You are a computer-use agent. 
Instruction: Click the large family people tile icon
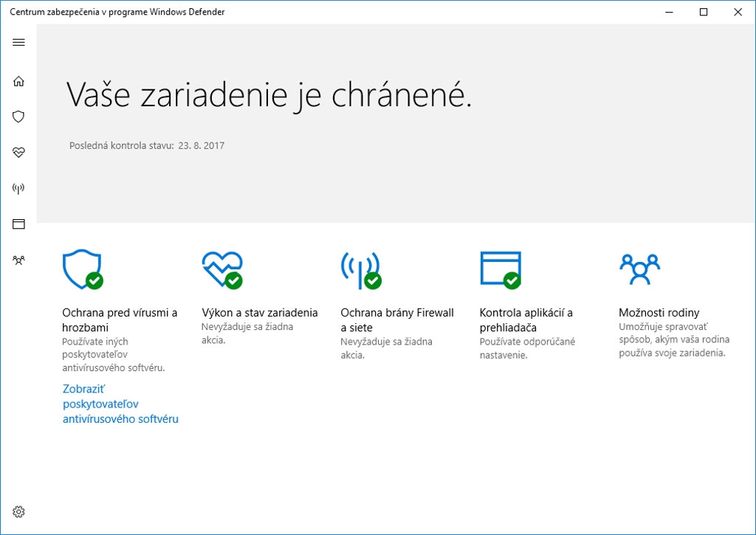pyautogui.click(x=639, y=269)
